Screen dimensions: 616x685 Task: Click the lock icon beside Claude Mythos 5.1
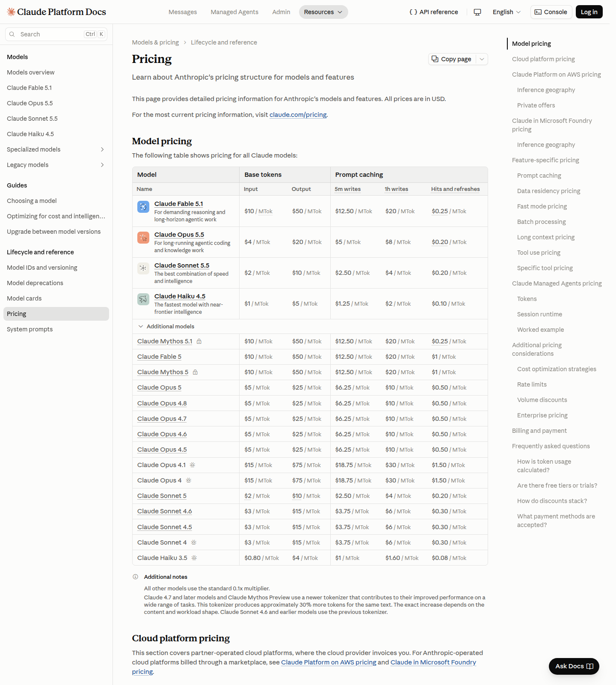[199, 341]
